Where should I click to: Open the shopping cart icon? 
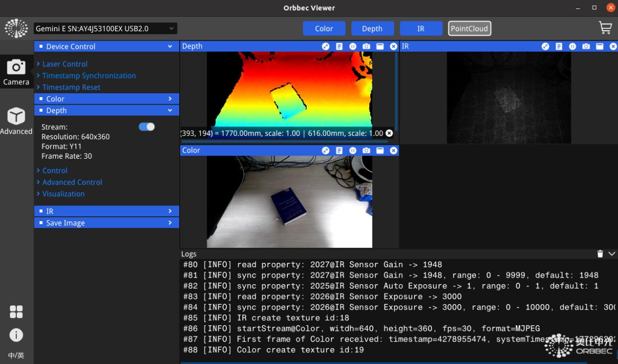pos(605,28)
